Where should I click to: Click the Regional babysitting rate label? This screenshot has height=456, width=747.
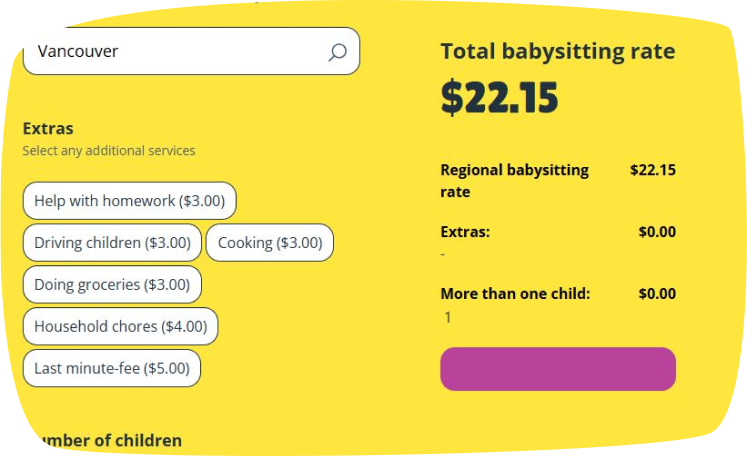click(515, 181)
